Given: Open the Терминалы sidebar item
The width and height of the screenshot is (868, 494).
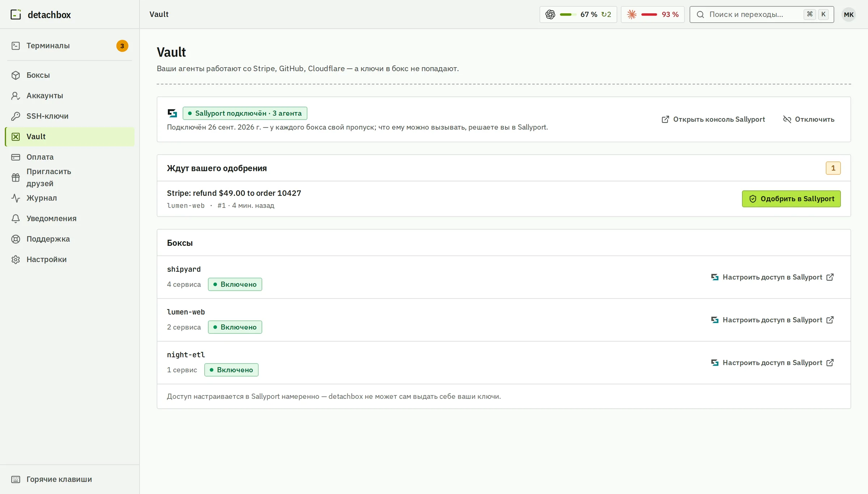Looking at the screenshot, I should pyautogui.click(x=69, y=46).
